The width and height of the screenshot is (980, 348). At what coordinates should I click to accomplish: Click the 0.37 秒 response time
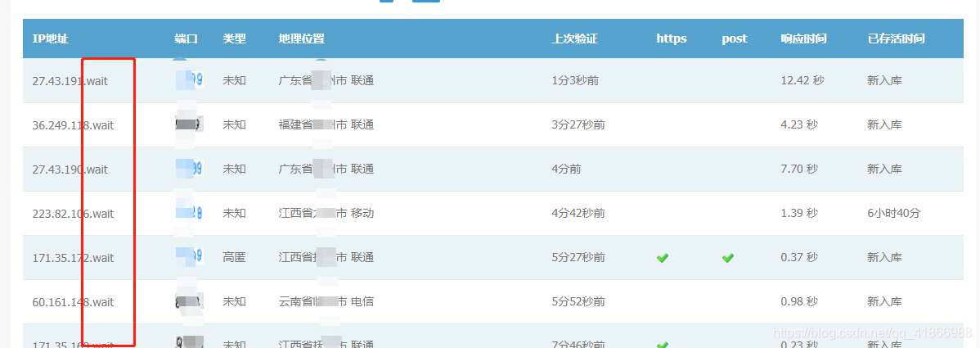click(799, 257)
